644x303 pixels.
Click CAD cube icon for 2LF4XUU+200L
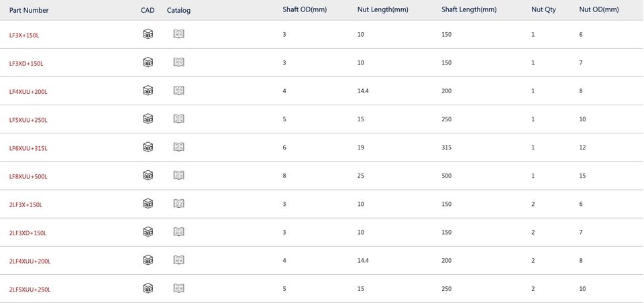148,260
